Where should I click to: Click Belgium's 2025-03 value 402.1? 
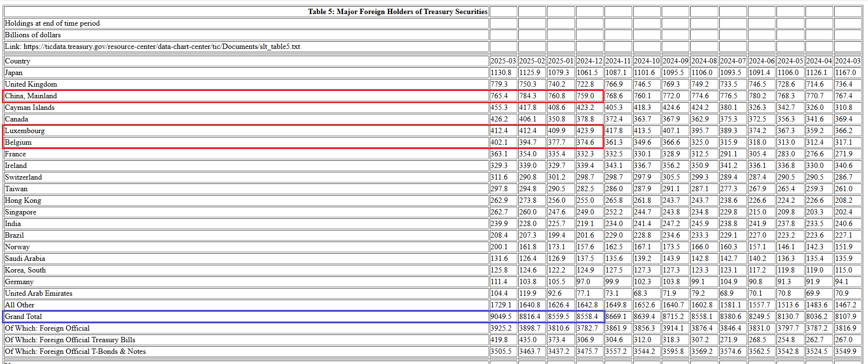503,142
